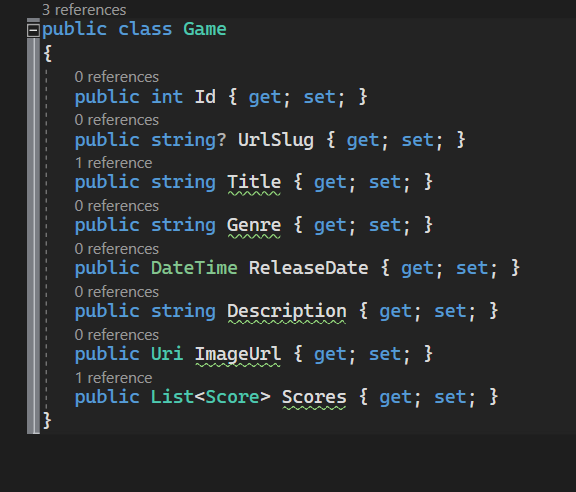Click the int keyword on Id line
576x492 pixels.
pyautogui.click(x=167, y=97)
